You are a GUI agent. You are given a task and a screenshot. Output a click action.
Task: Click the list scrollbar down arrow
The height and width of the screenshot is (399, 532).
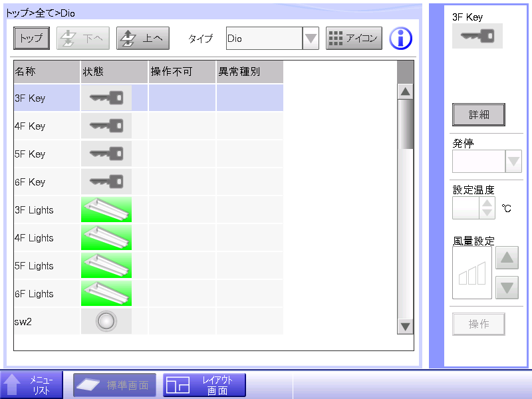[405, 327]
